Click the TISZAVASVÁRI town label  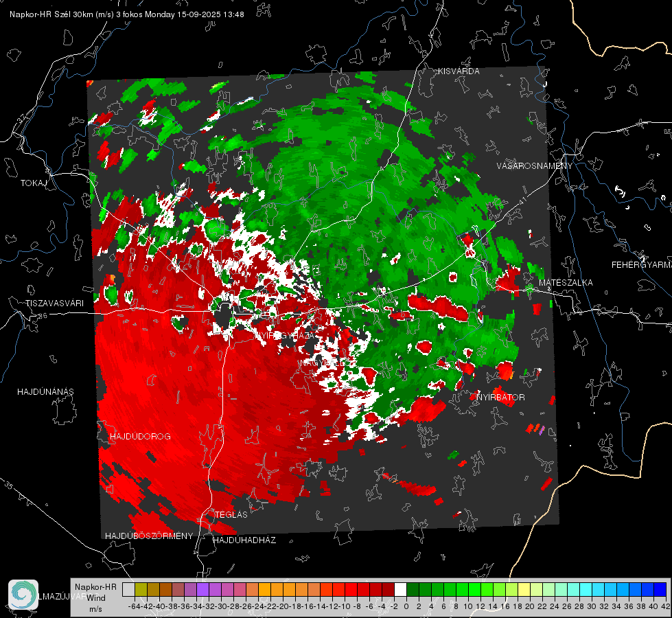[x=54, y=304]
